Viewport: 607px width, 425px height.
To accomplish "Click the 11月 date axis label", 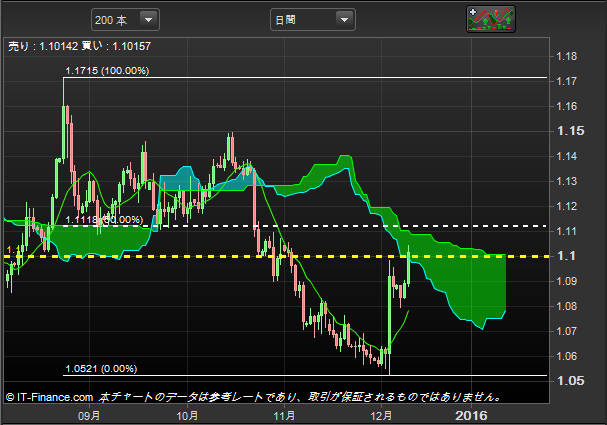I will pos(285,416).
